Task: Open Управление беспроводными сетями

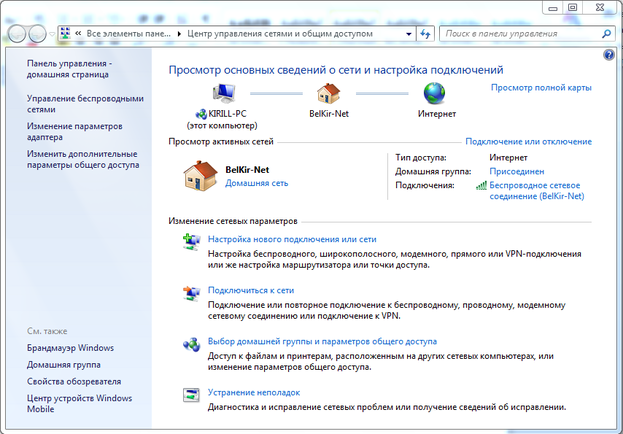Action: click(x=85, y=104)
